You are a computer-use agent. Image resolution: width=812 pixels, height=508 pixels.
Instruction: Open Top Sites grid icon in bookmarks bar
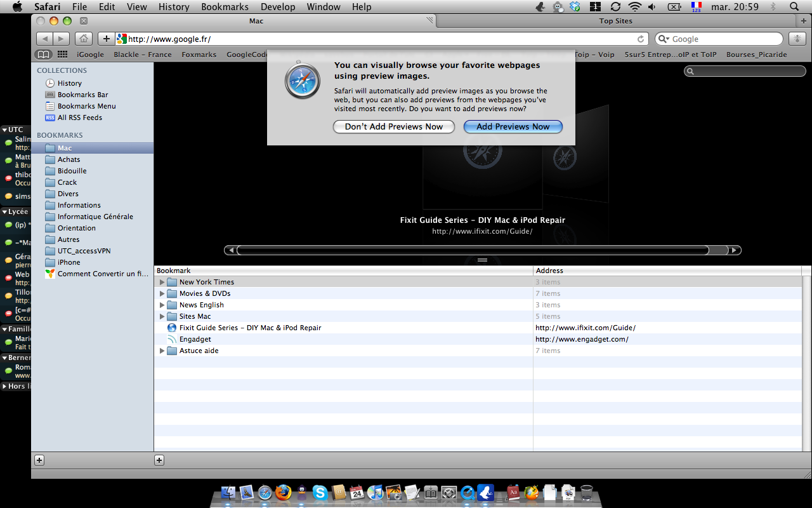click(x=62, y=55)
